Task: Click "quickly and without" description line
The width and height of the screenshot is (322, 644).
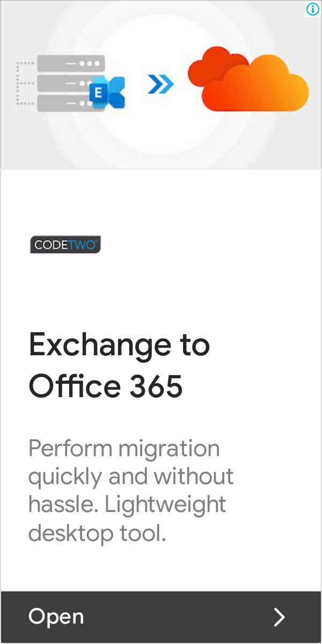Action: [131, 476]
